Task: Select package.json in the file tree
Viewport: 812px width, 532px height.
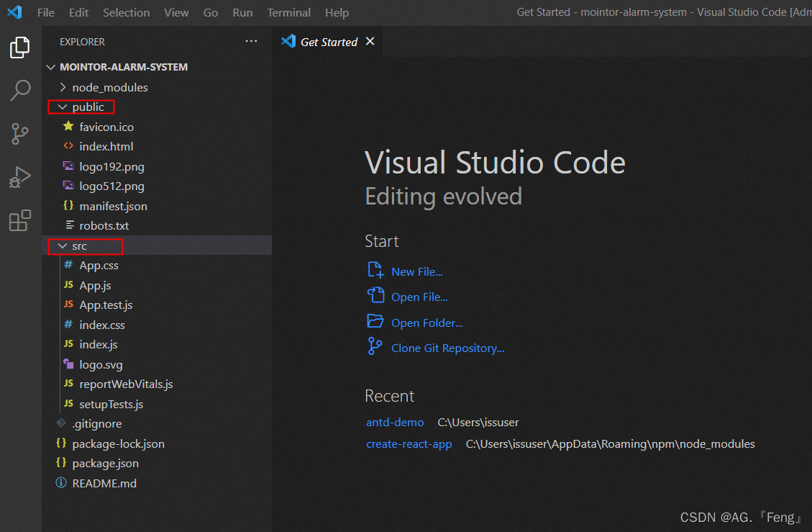Action: (x=105, y=464)
